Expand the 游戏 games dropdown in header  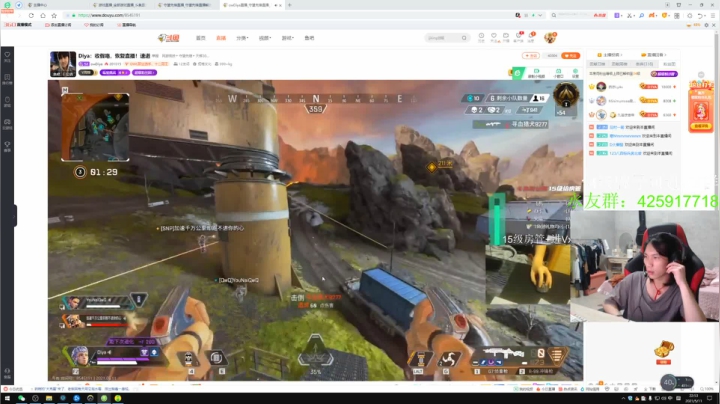(x=287, y=38)
